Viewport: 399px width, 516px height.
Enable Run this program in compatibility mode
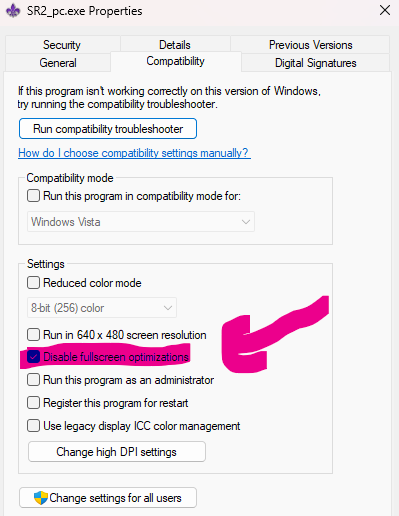point(33,196)
